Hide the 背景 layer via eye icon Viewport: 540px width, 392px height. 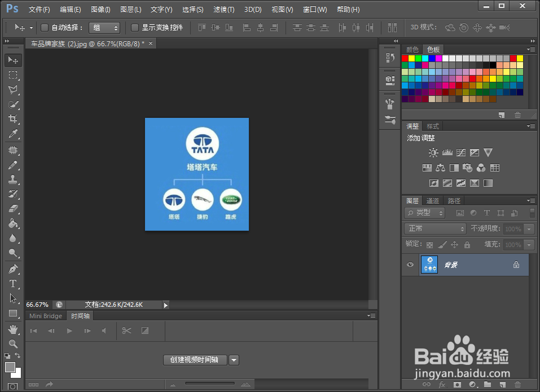410,265
